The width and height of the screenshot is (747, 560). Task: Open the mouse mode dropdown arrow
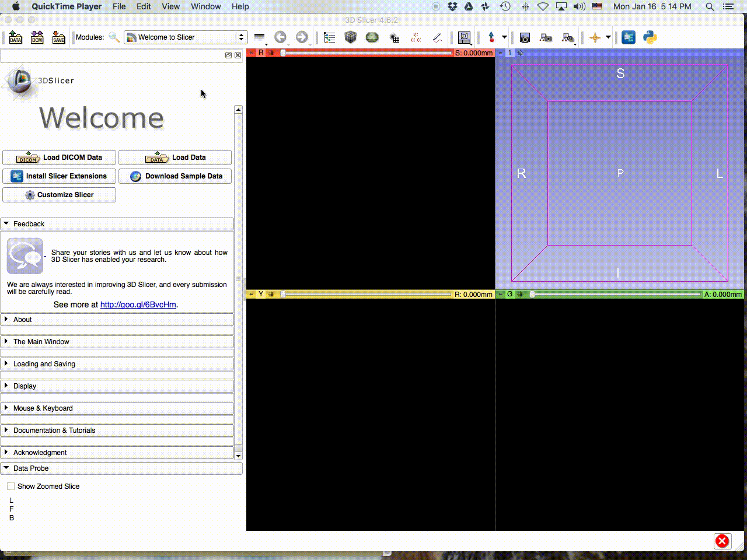point(504,37)
